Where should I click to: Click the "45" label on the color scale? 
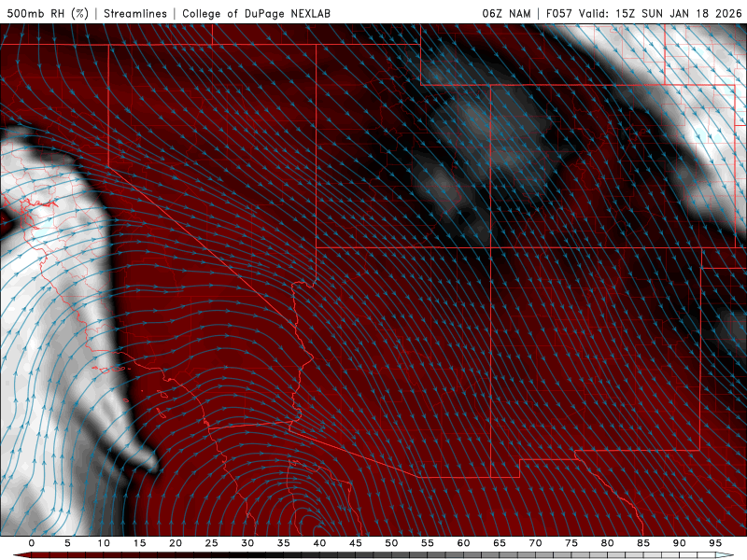point(356,543)
